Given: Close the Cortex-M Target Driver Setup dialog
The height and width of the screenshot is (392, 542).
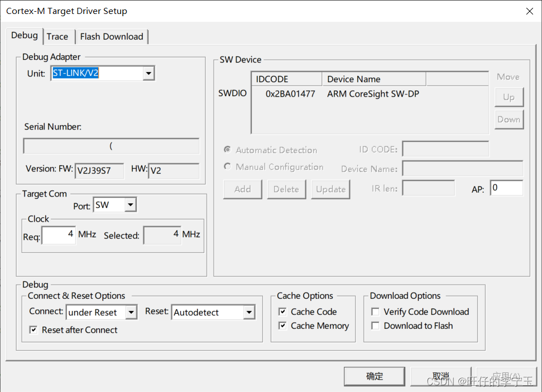Looking at the screenshot, I should 530,11.
